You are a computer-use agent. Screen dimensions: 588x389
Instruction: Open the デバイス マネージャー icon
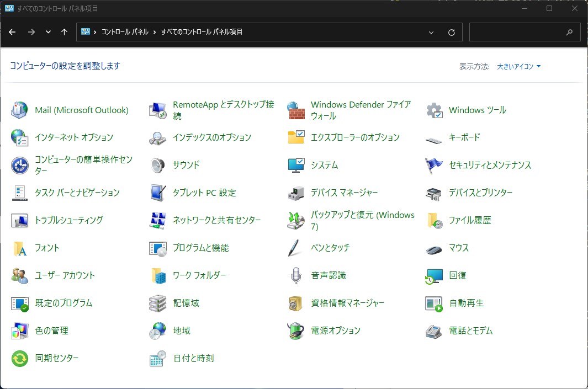pyautogui.click(x=296, y=193)
